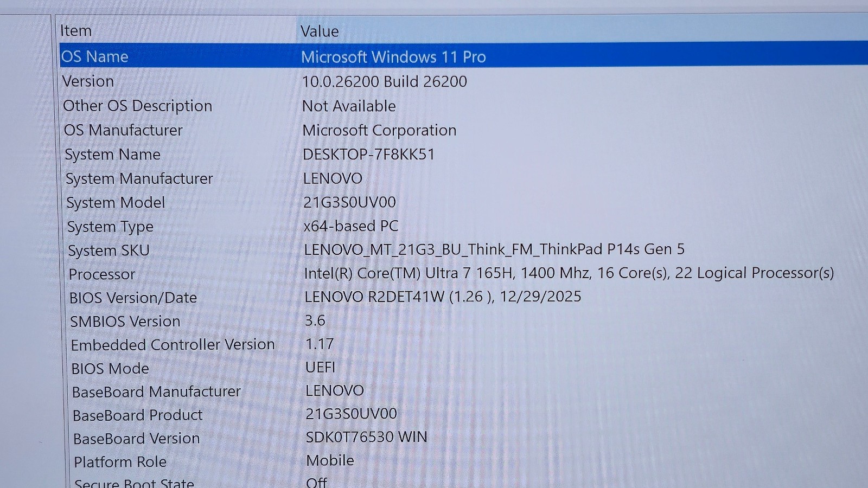Screen dimensions: 868x488
Task: Click the LENOVO R2DET41W BIOS value
Action: [443, 297]
